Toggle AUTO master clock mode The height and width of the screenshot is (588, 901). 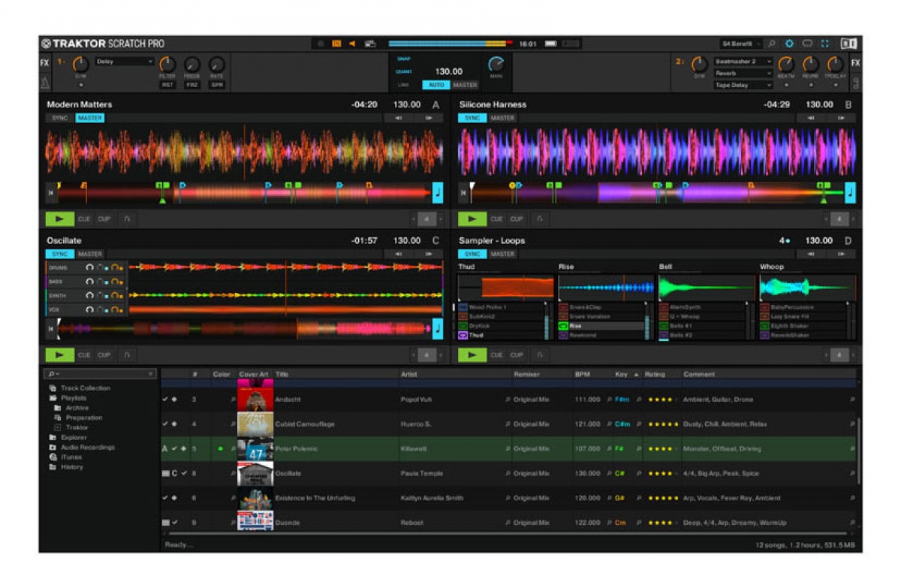(435, 85)
